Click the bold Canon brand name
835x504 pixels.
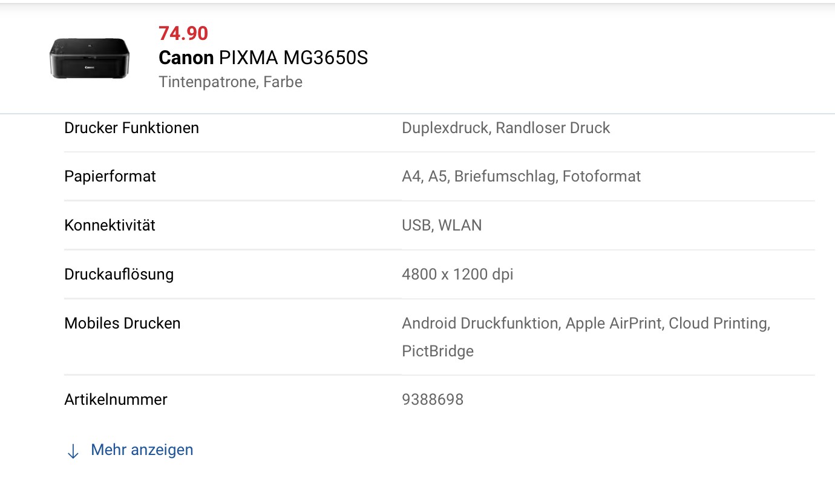186,58
